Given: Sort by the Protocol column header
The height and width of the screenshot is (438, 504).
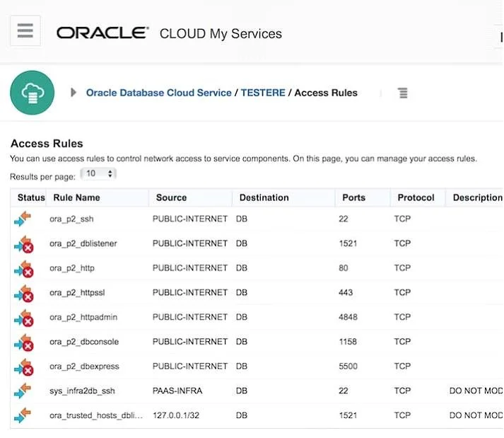Looking at the screenshot, I should click(416, 197).
